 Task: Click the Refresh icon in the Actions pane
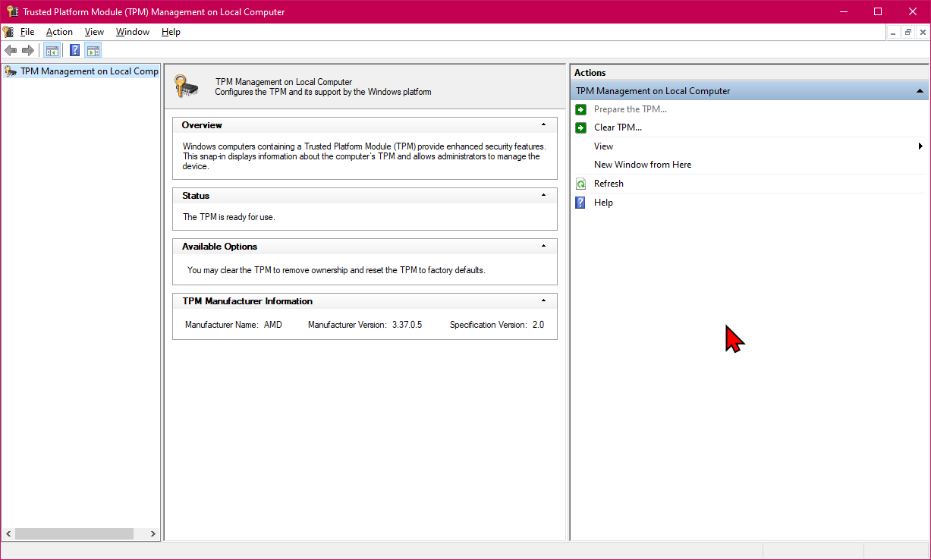click(581, 184)
